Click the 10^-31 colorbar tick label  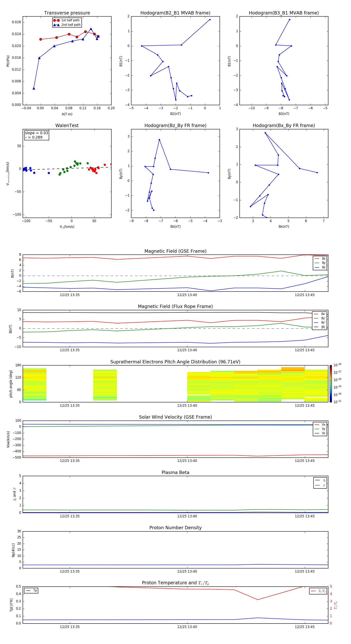pos(337,402)
